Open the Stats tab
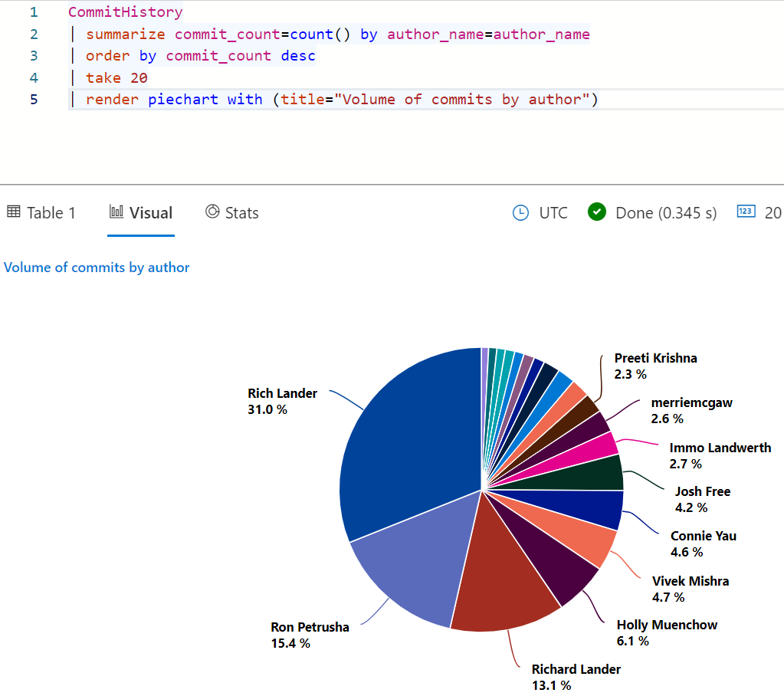784x696 pixels. [240, 212]
